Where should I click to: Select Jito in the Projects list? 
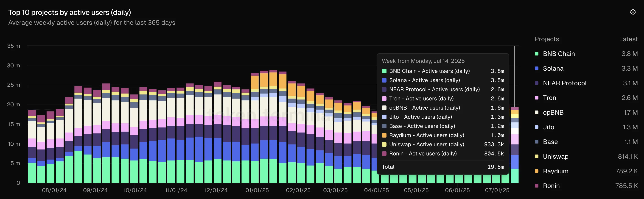(549, 127)
